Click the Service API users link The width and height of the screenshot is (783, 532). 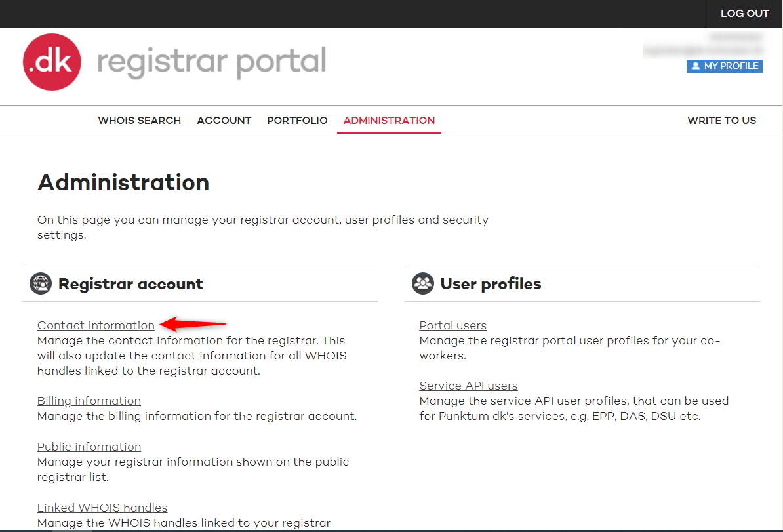468,386
